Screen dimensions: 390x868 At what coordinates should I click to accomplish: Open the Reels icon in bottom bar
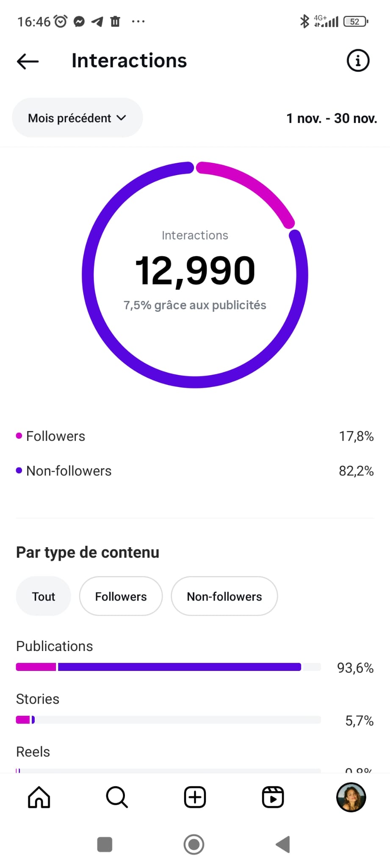273,797
